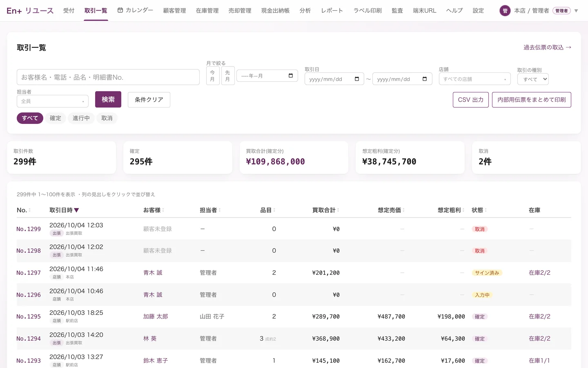Filter transactions by 取消 status chip

(107, 118)
